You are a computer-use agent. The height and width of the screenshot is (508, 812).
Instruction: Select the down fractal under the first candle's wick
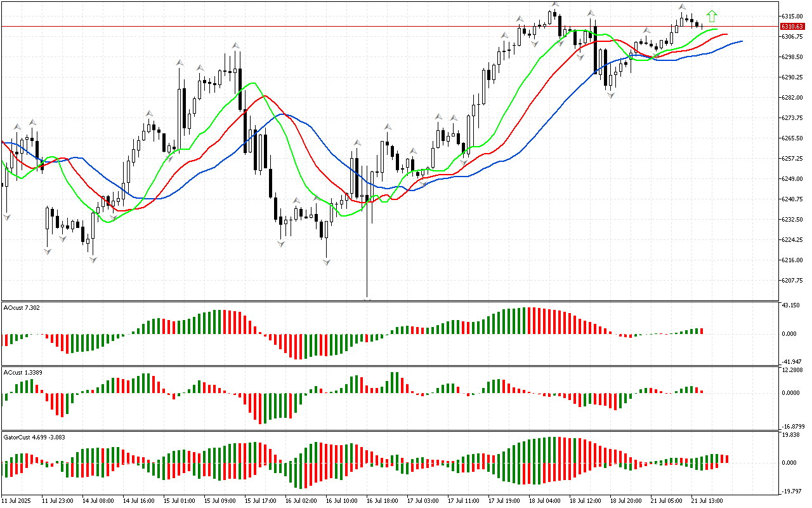point(7,217)
